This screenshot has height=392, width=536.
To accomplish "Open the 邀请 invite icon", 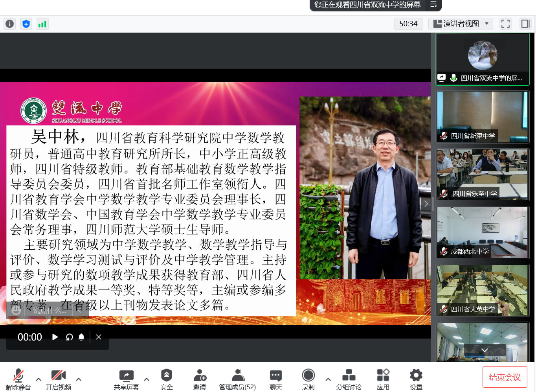I will pyautogui.click(x=200, y=379).
